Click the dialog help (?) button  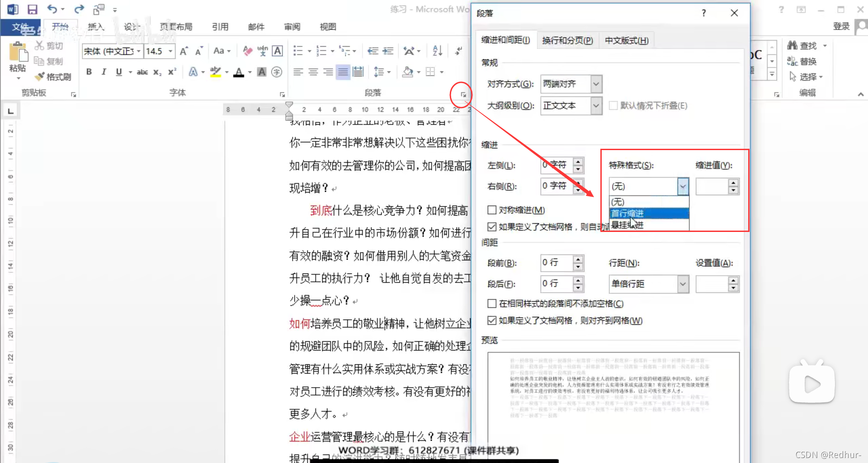(x=703, y=13)
